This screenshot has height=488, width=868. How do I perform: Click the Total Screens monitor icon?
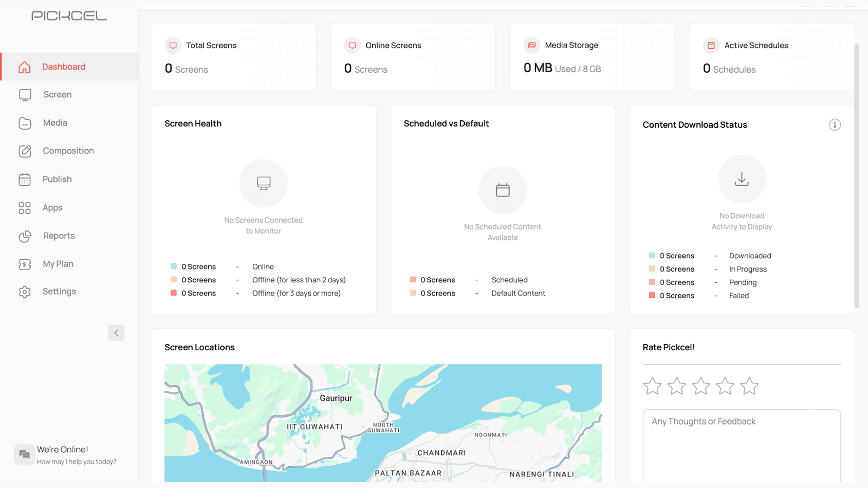[173, 45]
